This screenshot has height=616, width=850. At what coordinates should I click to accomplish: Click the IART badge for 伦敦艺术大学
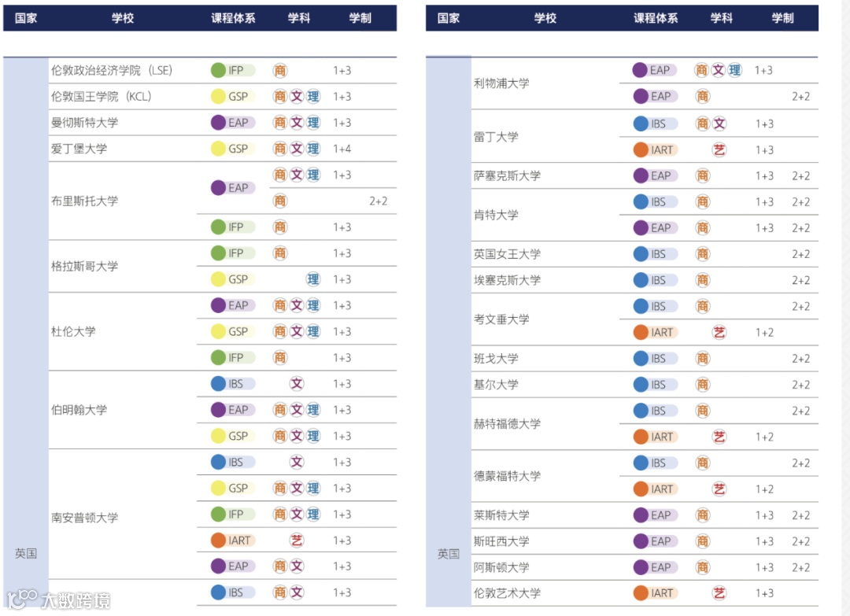(655, 593)
